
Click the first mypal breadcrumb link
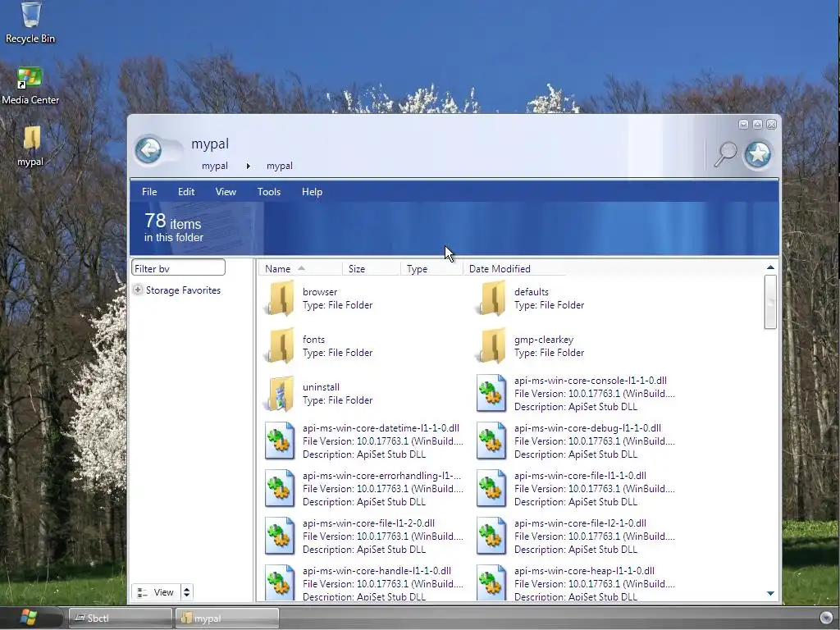point(215,166)
